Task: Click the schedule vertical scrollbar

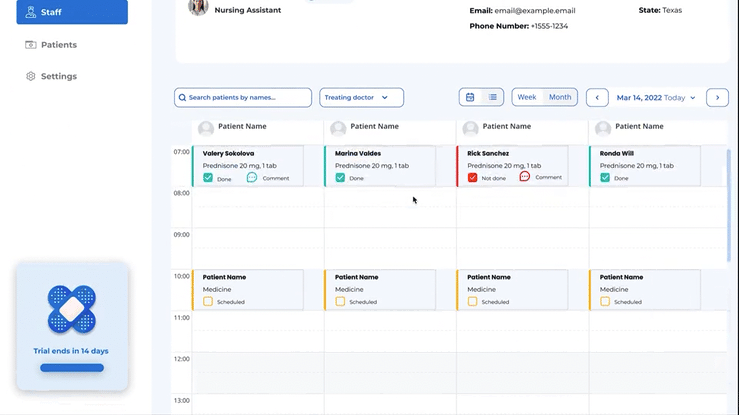Action: (x=728, y=205)
